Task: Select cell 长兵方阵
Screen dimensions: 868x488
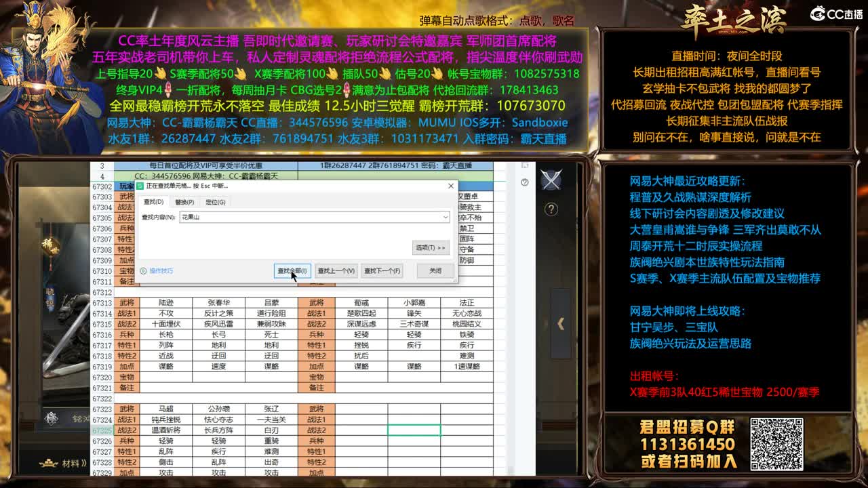Action: 218,430
